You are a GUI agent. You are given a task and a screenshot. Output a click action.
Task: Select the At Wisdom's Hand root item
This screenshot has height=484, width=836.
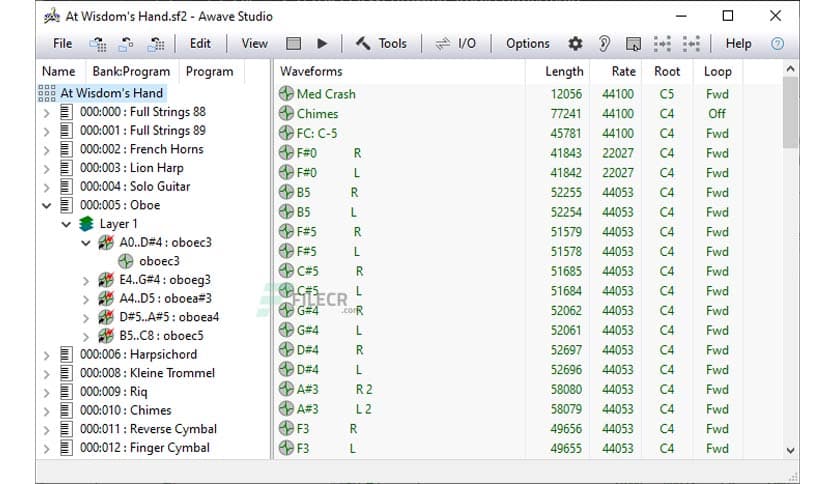tap(111, 93)
